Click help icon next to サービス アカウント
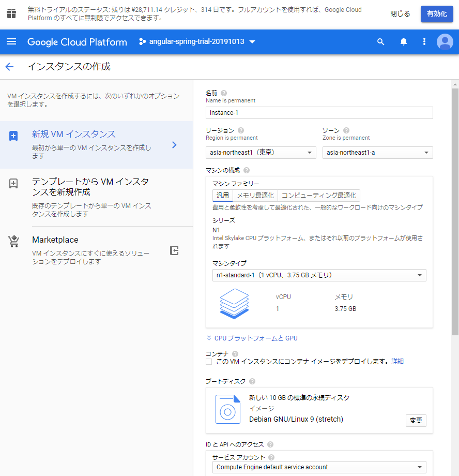459x476 pixels. [x=271, y=457]
